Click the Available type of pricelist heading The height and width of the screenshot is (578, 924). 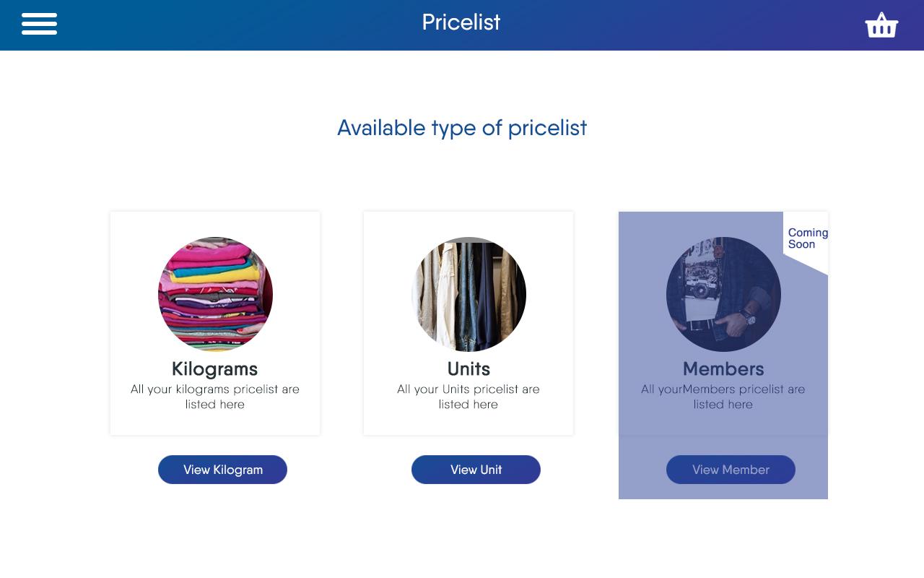click(462, 128)
